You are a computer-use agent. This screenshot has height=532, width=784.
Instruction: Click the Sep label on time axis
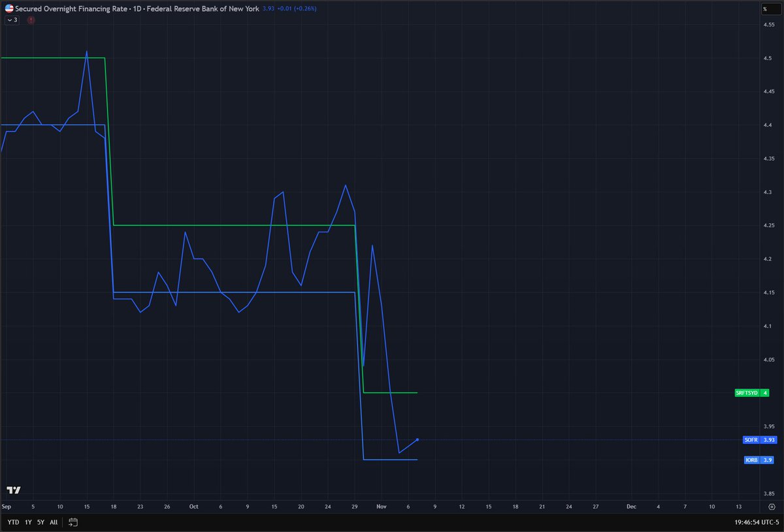pos(6,507)
